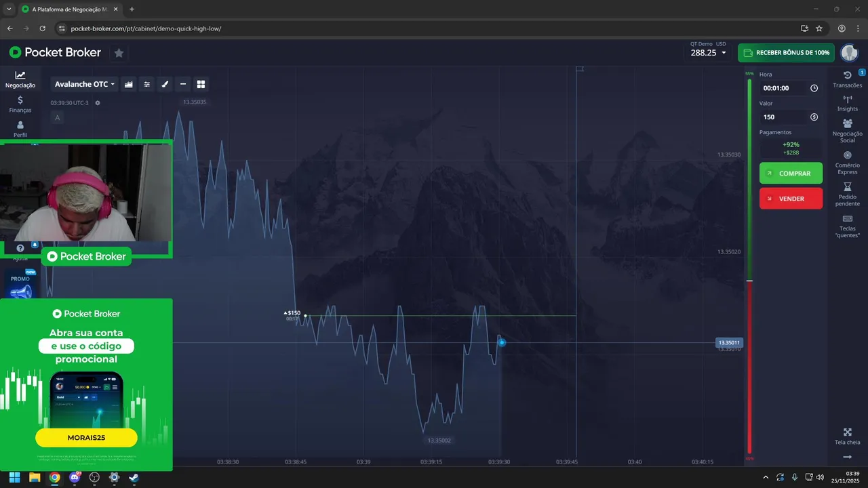Open the chart type area-chart icon
Screen dimensions: 868x488
pos(128,84)
